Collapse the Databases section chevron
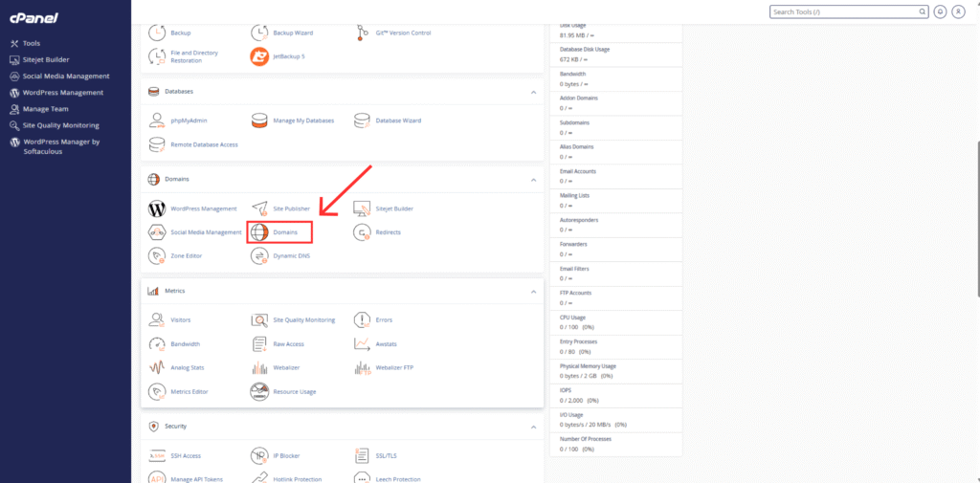This screenshot has height=483, width=980. [533, 92]
